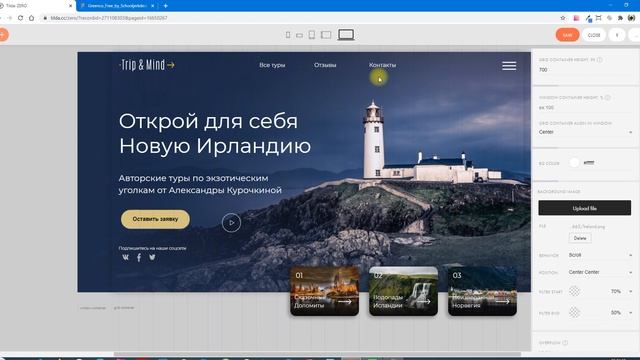This screenshot has height=360, width=640.
Task: Click the background image file path
Action: (588, 227)
